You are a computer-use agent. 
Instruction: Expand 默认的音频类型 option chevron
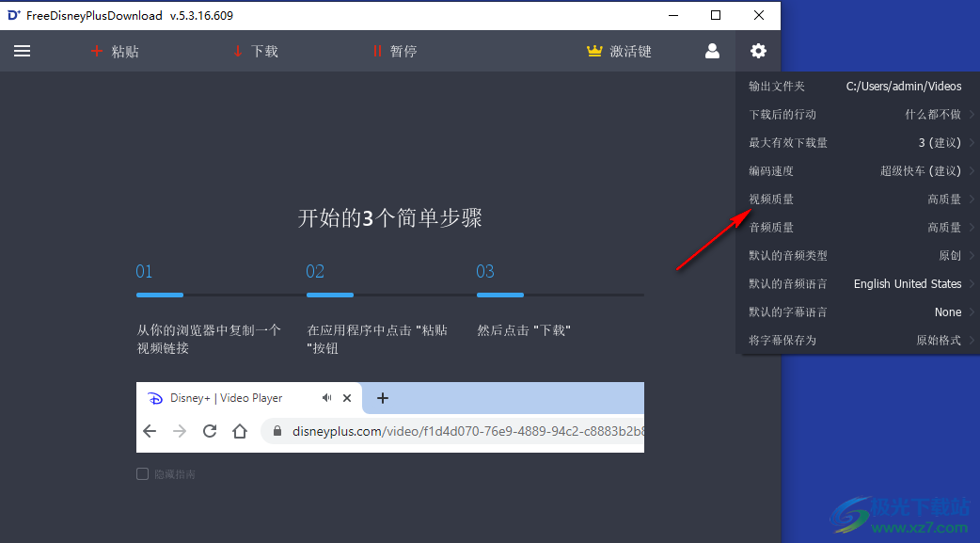(x=972, y=255)
